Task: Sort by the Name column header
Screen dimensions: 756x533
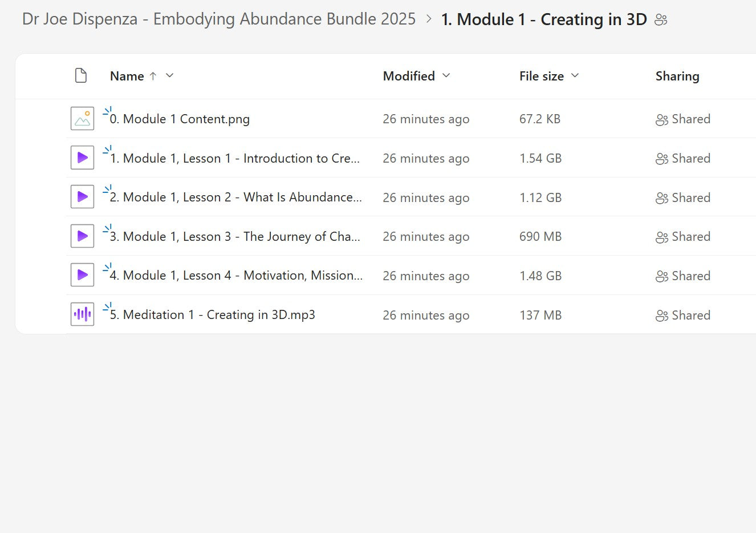Action: 127,76
